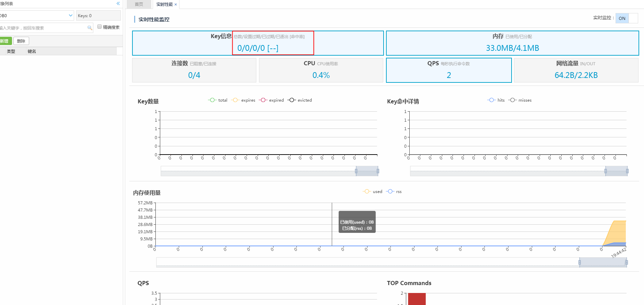This screenshot has width=644, height=305.
Task: Click the Key命中详情 zoom slider right handle
Action: (627, 171)
